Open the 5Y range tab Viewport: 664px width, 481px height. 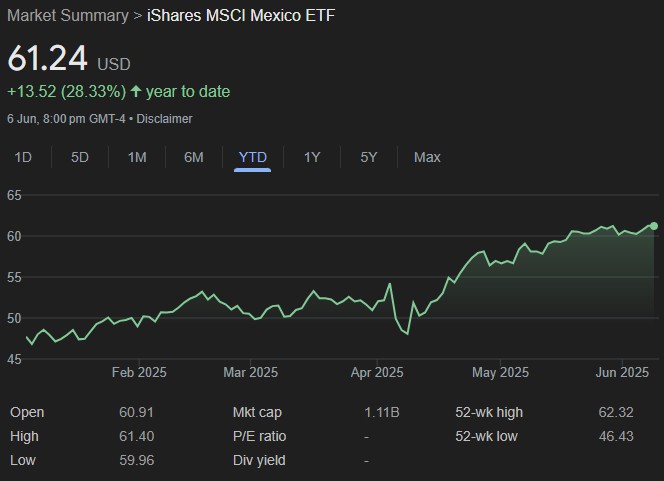tap(368, 158)
